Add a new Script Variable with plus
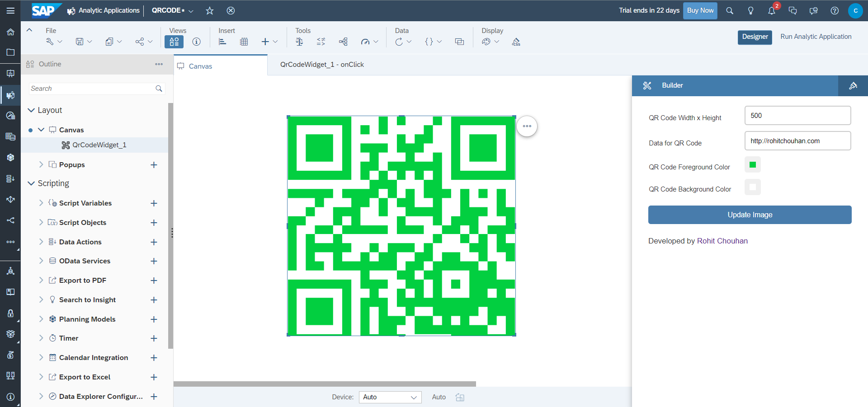Viewport: 868px width, 407px height. click(154, 203)
